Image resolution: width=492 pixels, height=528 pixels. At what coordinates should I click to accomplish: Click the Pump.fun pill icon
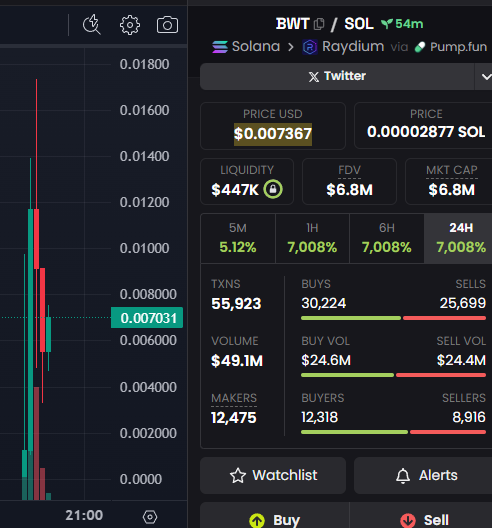tap(420, 47)
